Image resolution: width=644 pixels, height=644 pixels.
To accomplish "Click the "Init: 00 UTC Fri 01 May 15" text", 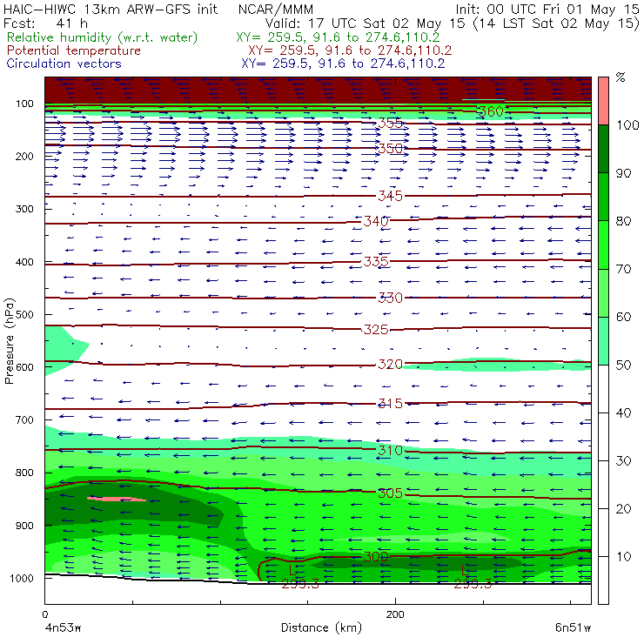I will (x=547, y=9).
